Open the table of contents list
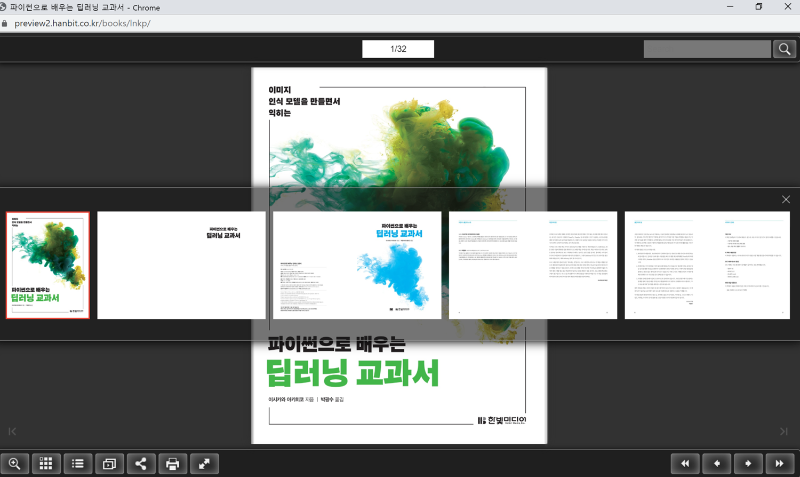Screen dimensions: 800x477 [x=78, y=464]
